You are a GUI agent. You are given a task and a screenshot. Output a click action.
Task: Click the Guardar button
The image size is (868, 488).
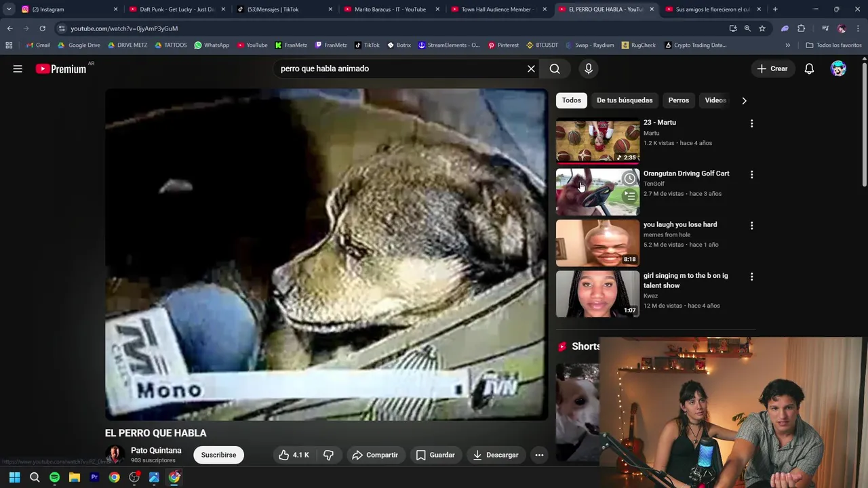click(x=435, y=455)
